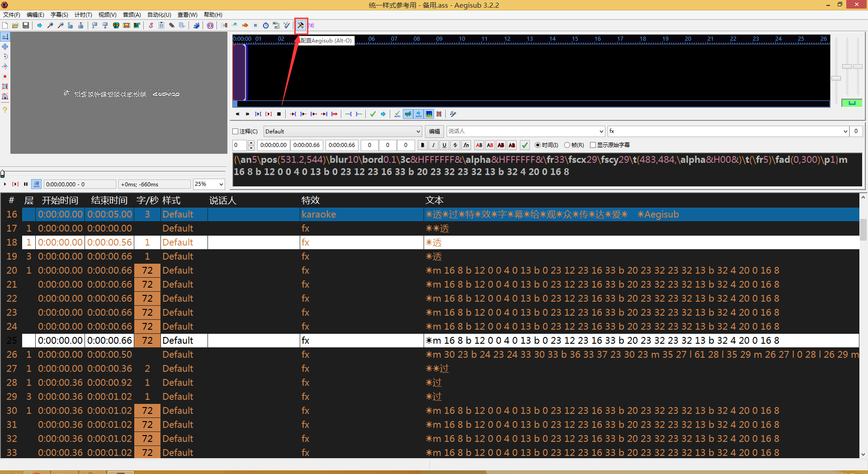Image resolution: width=868 pixels, height=474 pixels.
Task: Select the 帧(R) frame radio button
Action: point(574,145)
